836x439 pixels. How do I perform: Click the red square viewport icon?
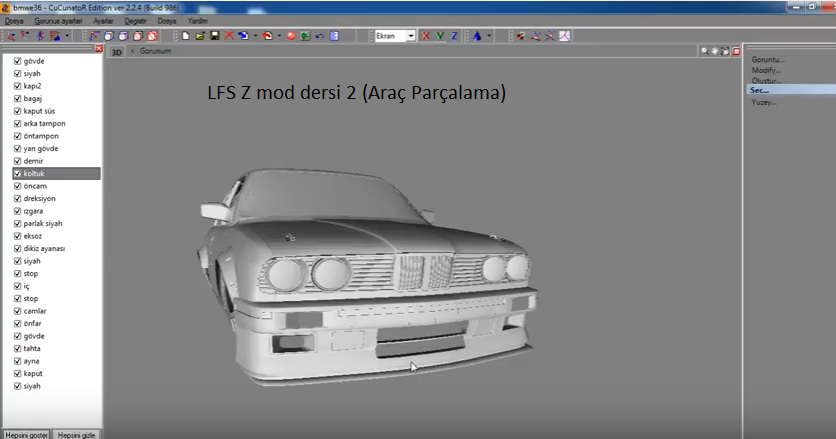point(736,51)
